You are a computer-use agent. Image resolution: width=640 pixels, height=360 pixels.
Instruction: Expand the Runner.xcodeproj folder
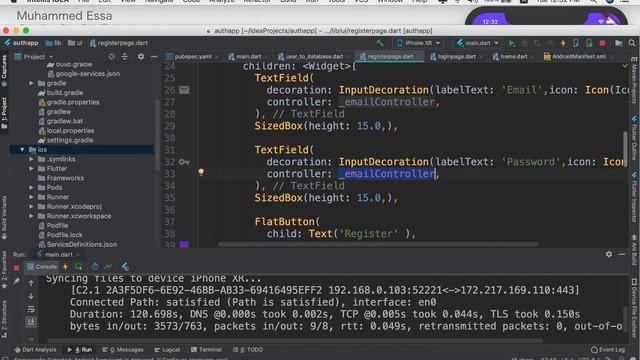31,207
